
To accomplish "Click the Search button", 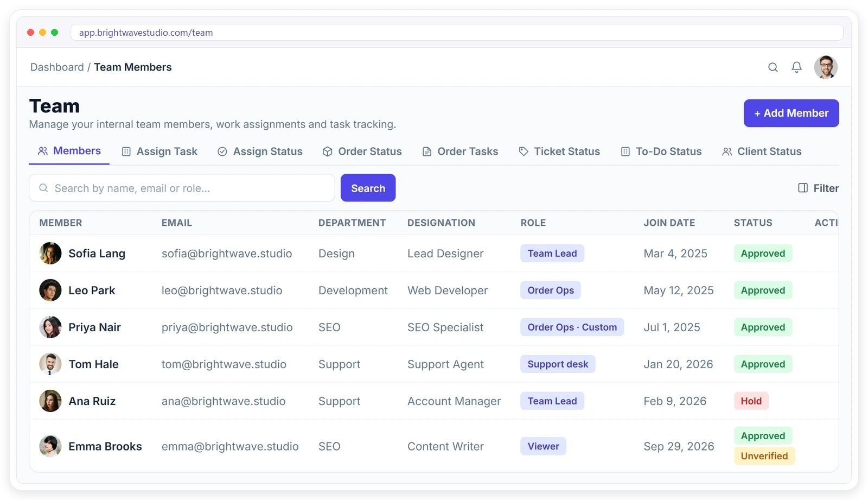I will (x=368, y=188).
